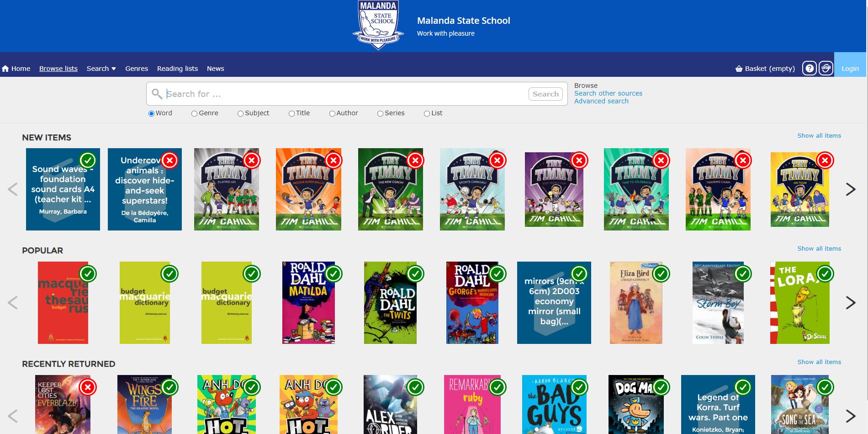Select the Series radio option
This screenshot has width=868, height=434.
click(380, 113)
